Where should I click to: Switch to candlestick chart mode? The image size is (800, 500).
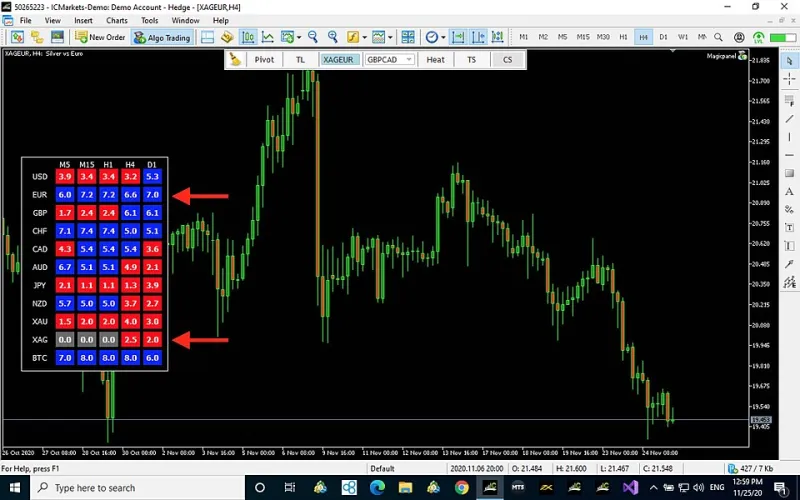pos(248,37)
